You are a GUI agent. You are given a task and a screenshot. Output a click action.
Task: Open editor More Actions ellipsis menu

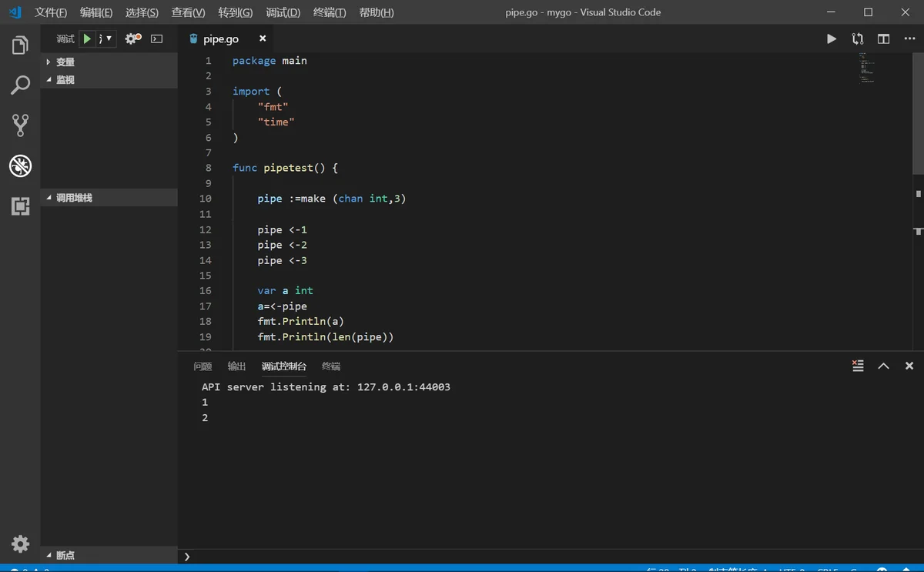(x=909, y=38)
